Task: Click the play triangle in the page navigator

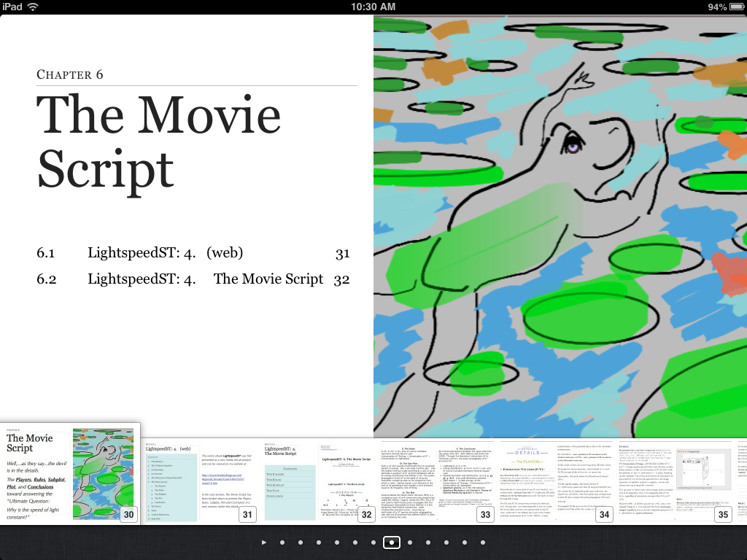Action: point(264,542)
